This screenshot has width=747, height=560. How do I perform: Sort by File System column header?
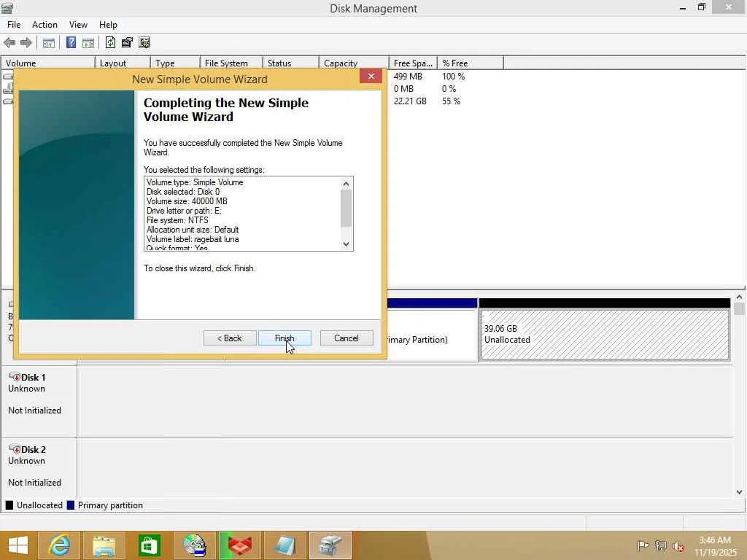click(x=231, y=63)
